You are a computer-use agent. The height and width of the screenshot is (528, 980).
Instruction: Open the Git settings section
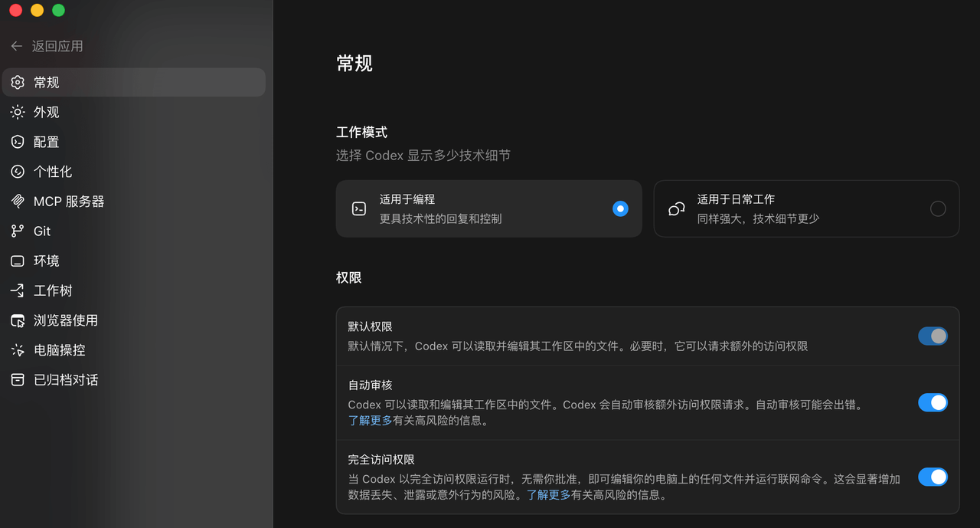coord(134,231)
